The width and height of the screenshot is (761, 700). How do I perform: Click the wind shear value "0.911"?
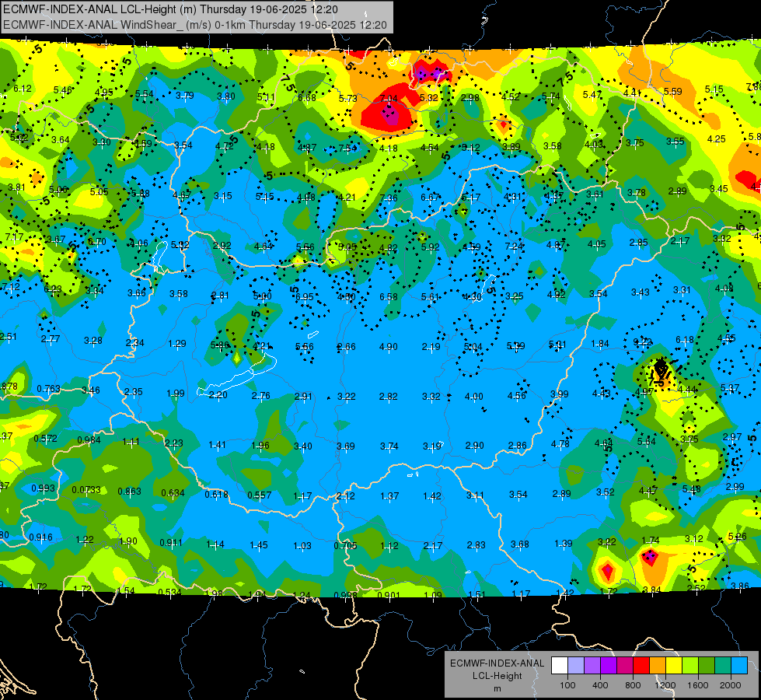(171, 543)
